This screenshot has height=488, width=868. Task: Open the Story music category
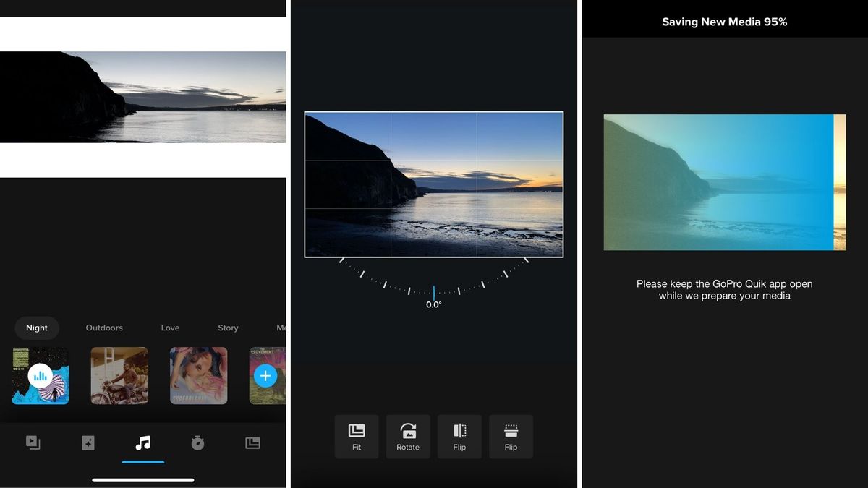tap(228, 328)
